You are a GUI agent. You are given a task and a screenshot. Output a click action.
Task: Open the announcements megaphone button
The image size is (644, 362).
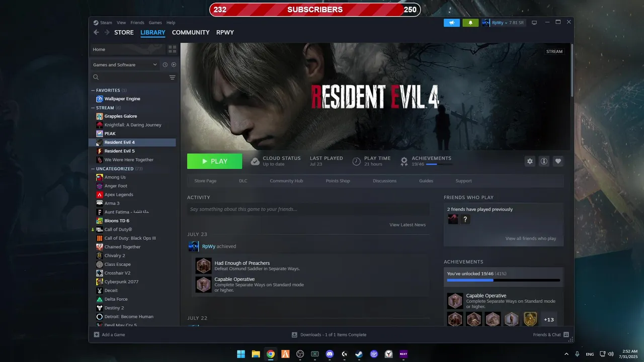(x=452, y=23)
